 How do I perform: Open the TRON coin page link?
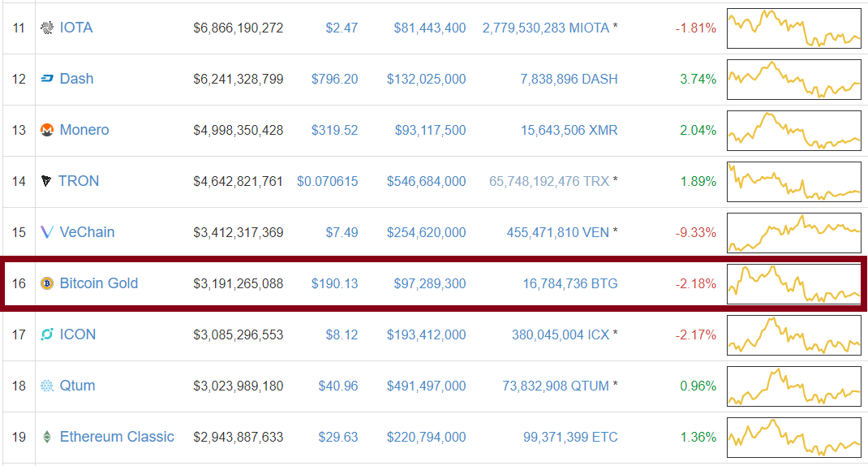[x=79, y=181]
